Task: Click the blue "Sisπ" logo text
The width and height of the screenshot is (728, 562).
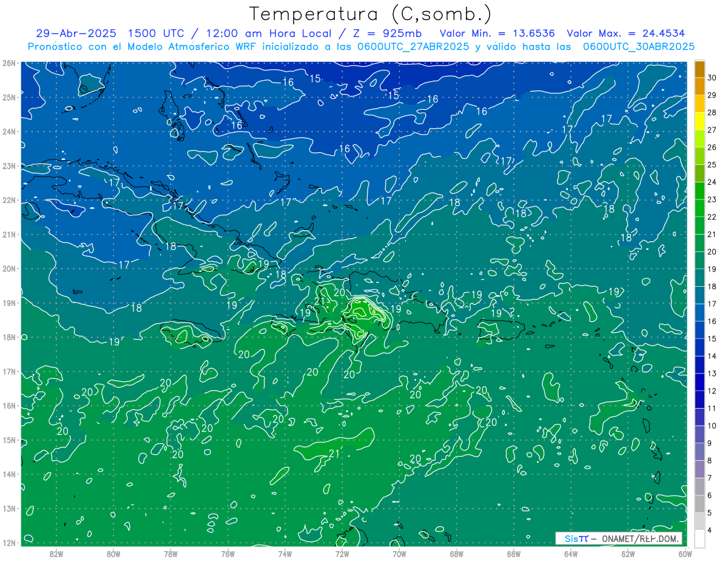Action: [576, 538]
